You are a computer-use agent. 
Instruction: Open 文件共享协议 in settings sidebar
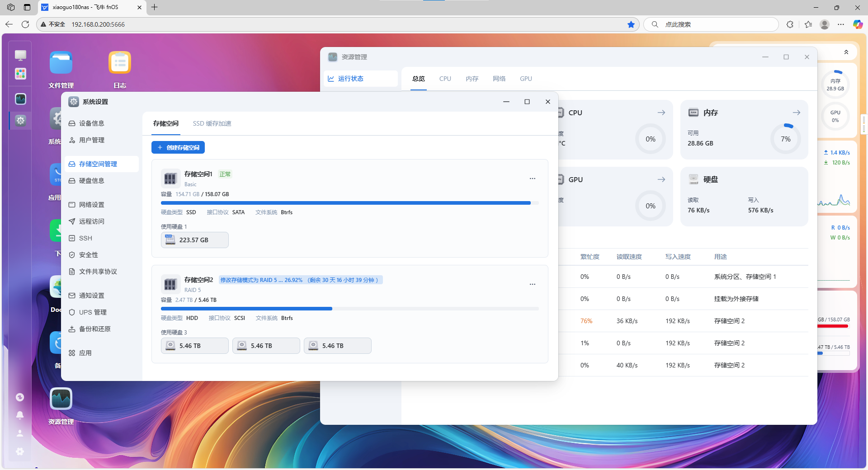click(x=102, y=272)
